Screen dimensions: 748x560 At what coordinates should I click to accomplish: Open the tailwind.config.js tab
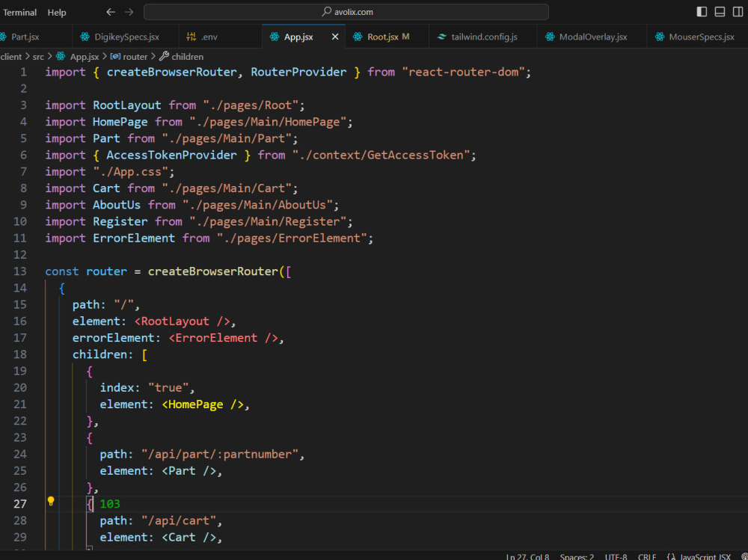tap(484, 37)
